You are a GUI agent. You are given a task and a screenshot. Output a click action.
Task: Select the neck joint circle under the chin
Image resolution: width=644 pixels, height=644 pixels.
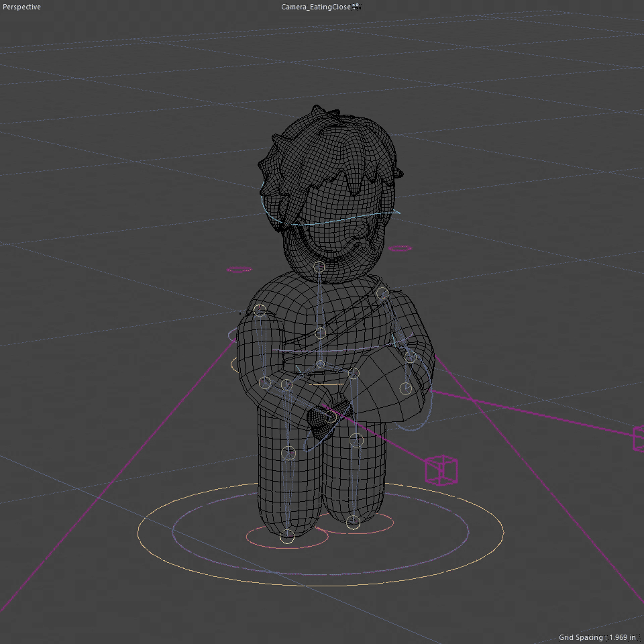point(319,267)
